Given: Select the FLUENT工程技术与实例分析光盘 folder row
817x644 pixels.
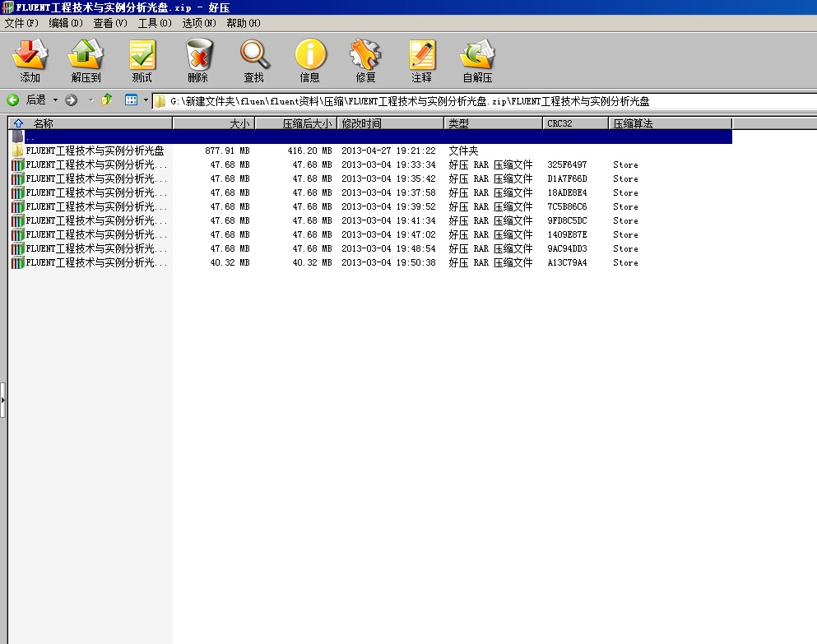Looking at the screenshot, I should [95, 151].
